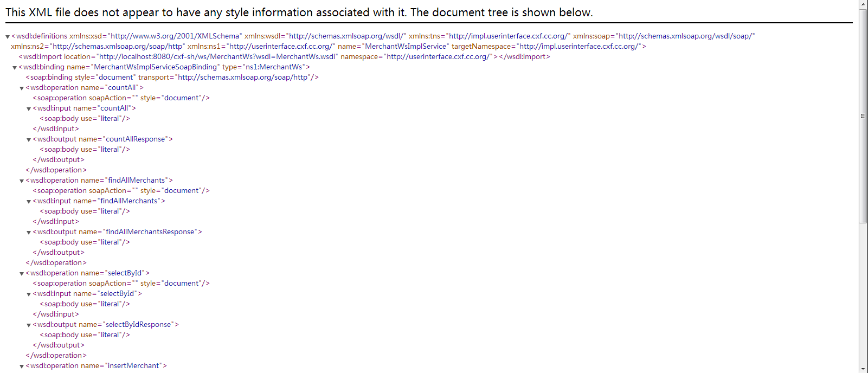This screenshot has width=868, height=373.
Task: Click soap:operation line under findAllMerchants operation
Action: [x=121, y=190]
